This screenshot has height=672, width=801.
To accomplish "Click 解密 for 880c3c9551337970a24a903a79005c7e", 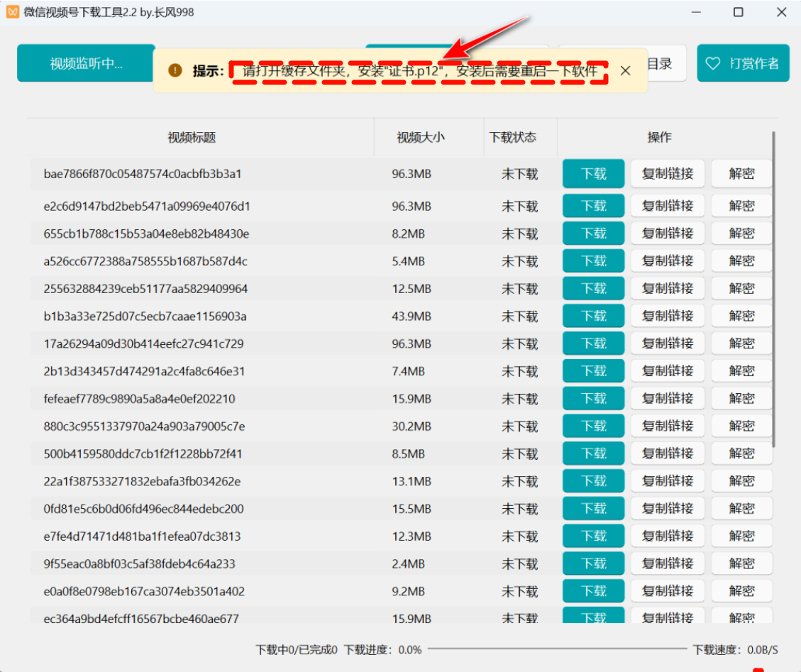I will pos(741,426).
